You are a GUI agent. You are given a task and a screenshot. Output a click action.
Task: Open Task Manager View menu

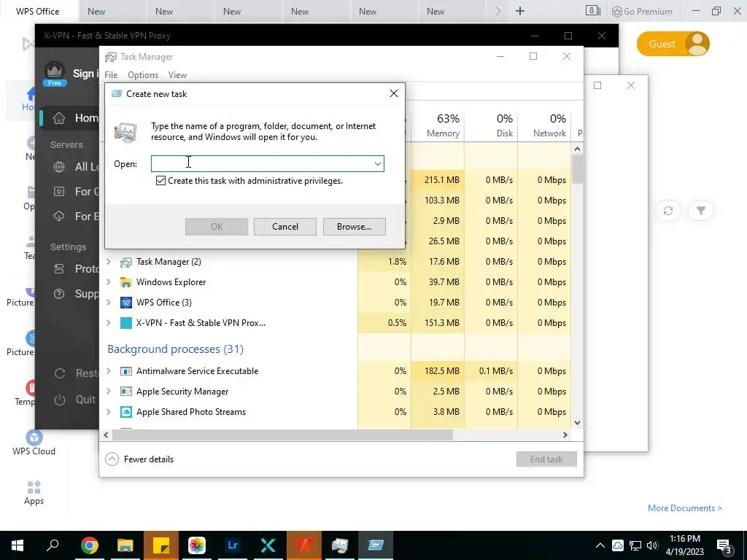pyautogui.click(x=177, y=75)
